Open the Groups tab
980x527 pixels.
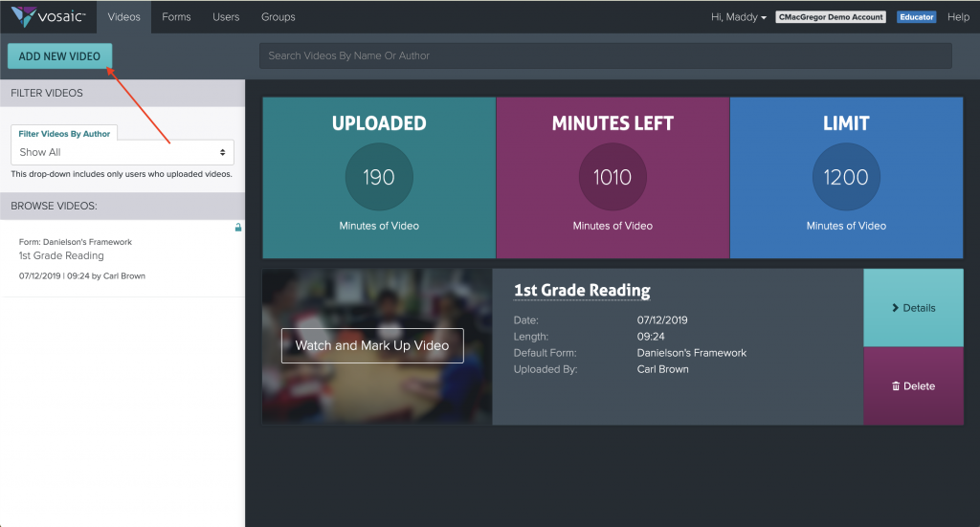pyautogui.click(x=278, y=17)
